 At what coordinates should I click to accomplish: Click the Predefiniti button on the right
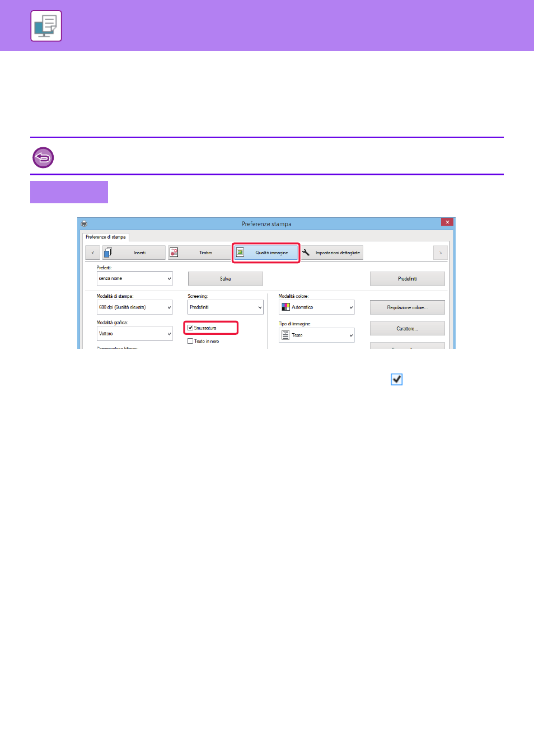point(407,278)
